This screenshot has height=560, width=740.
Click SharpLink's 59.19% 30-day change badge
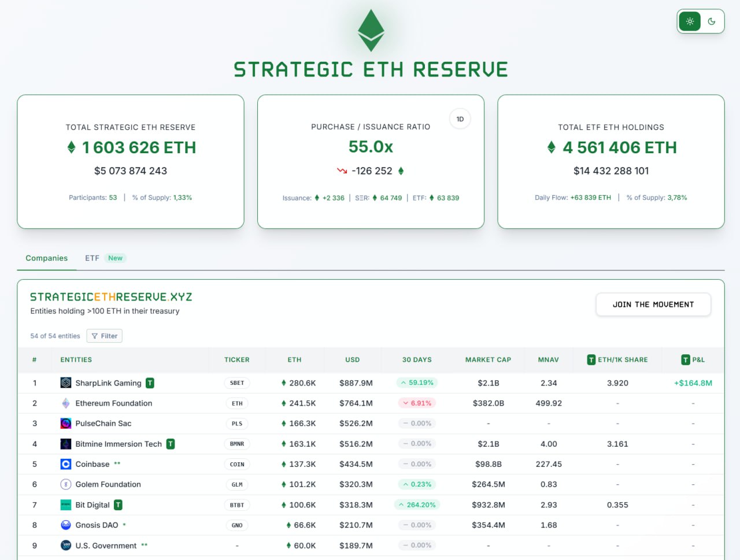(x=417, y=383)
